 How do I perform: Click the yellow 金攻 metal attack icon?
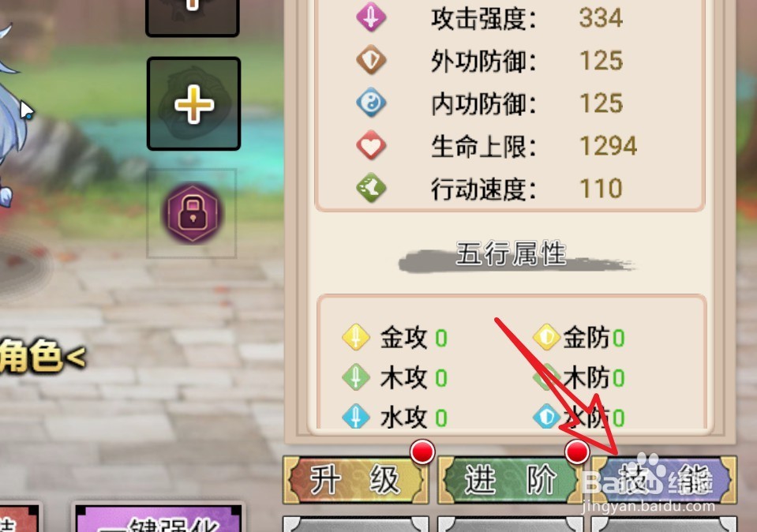[x=356, y=336]
